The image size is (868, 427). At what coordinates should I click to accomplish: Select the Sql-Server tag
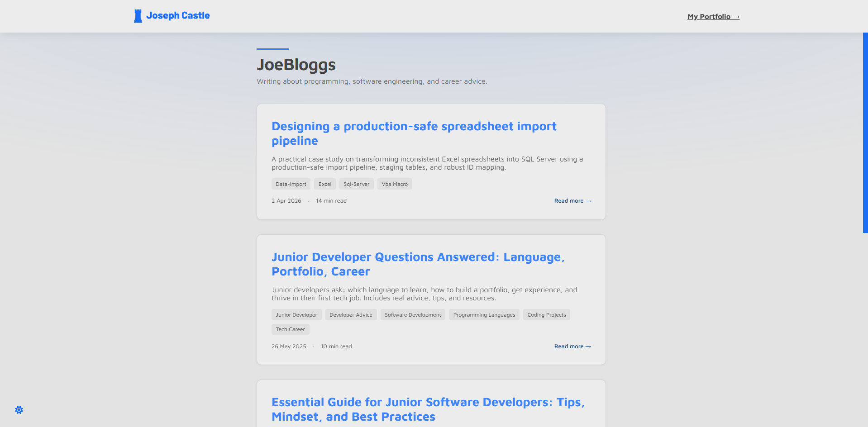(357, 184)
